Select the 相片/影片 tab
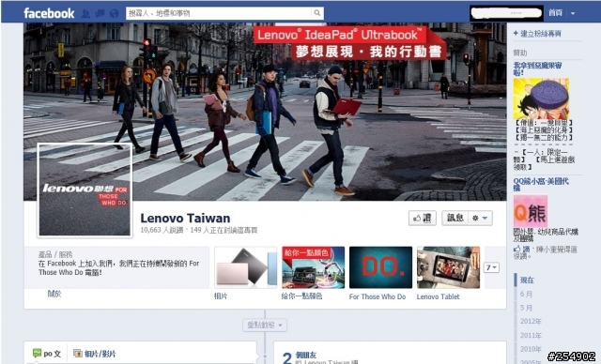The image size is (601, 364). point(94,354)
